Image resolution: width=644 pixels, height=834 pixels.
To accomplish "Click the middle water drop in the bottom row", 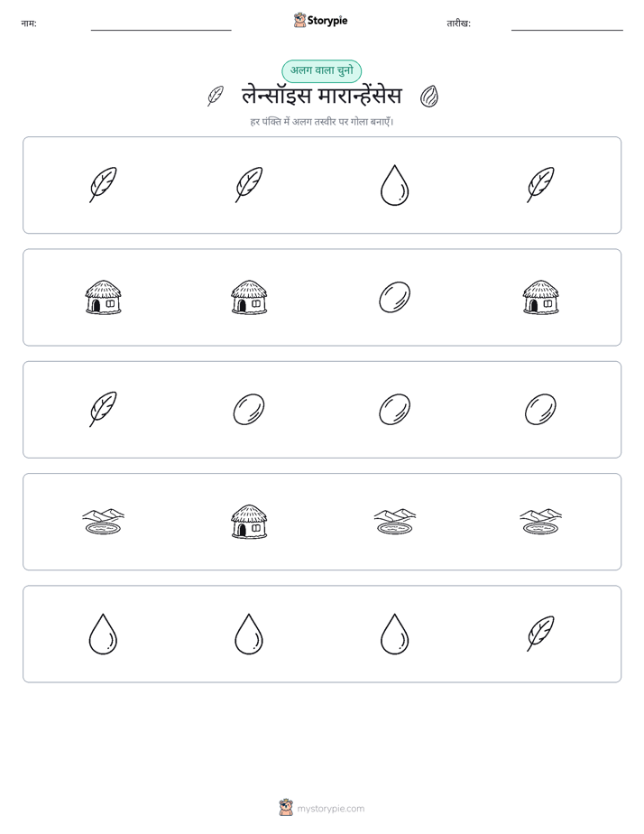I will pos(249,634).
